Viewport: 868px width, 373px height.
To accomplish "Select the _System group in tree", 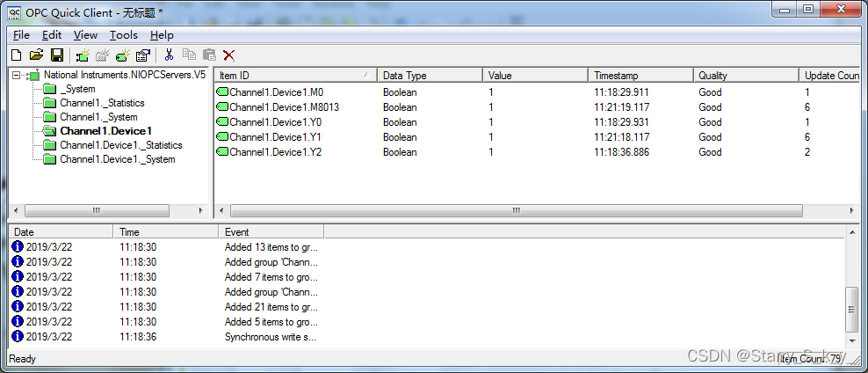I will pyautogui.click(x=77, y=89).
